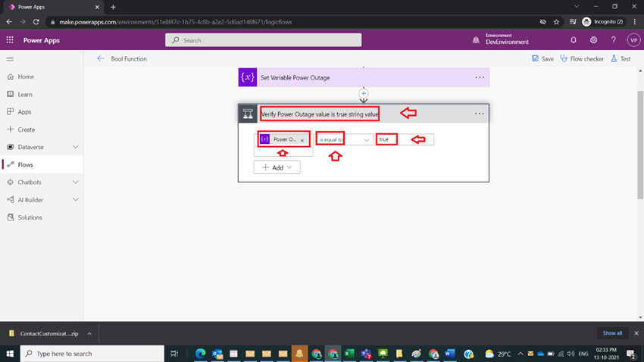The height and width of the screenshot is (362, 644).
Task: Reload the browser page
Action: 36,22
